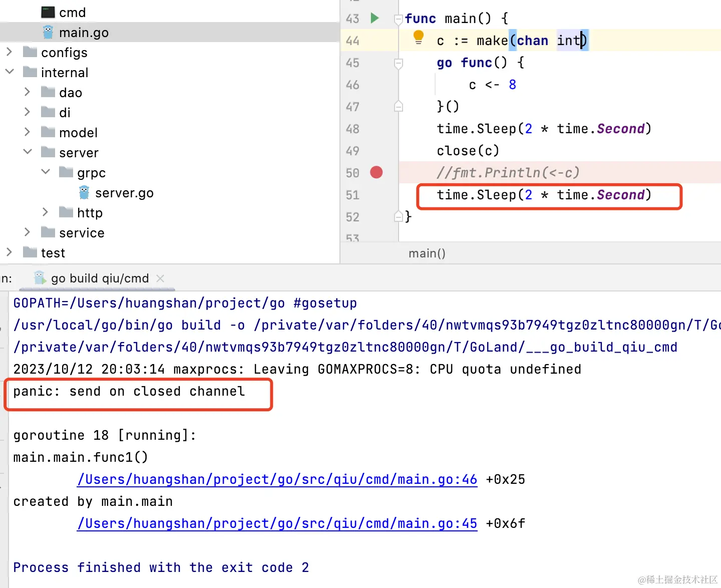
Task: Expand the test folder chevron
Action: tap(9, 252)
